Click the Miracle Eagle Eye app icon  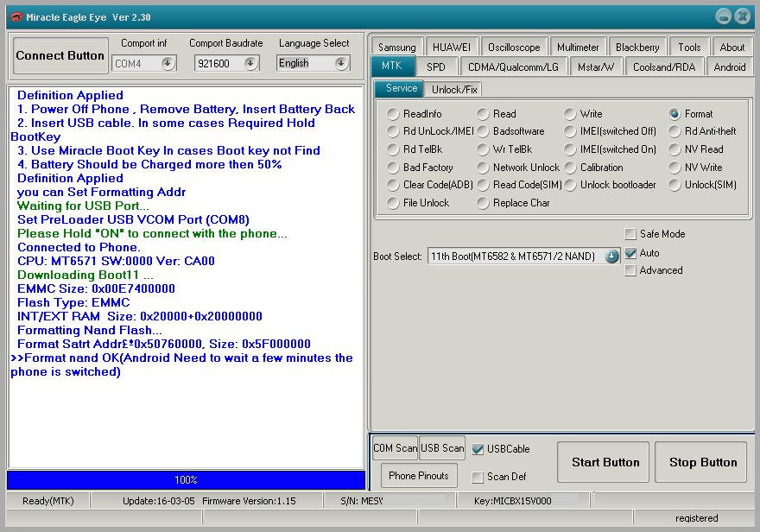click(16, 17)
